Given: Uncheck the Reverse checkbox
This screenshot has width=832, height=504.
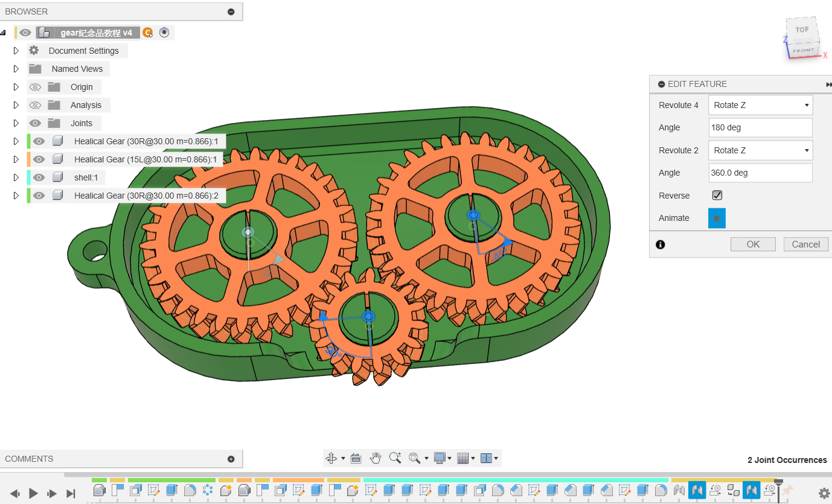Looking at the screenshot, I should (x=717, y=196).
